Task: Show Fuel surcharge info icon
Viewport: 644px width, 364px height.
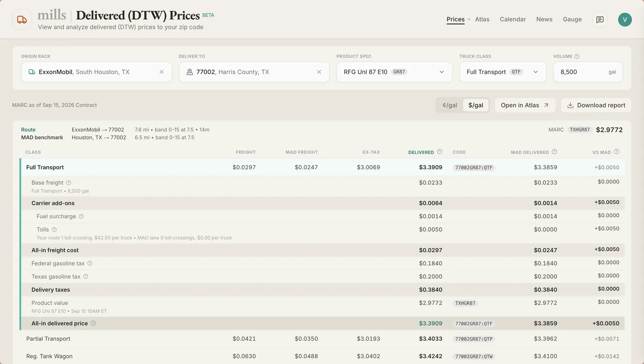Action: pos(81,216)
